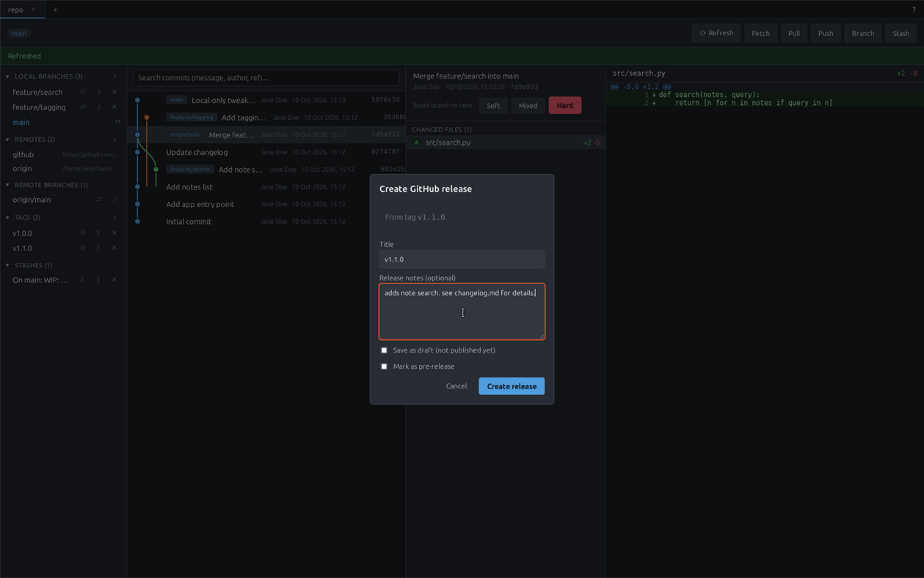This screenshot has width=924, height=578.
Task: Click the X icon beside tag v1.1.0
Action: pos(114,248)
